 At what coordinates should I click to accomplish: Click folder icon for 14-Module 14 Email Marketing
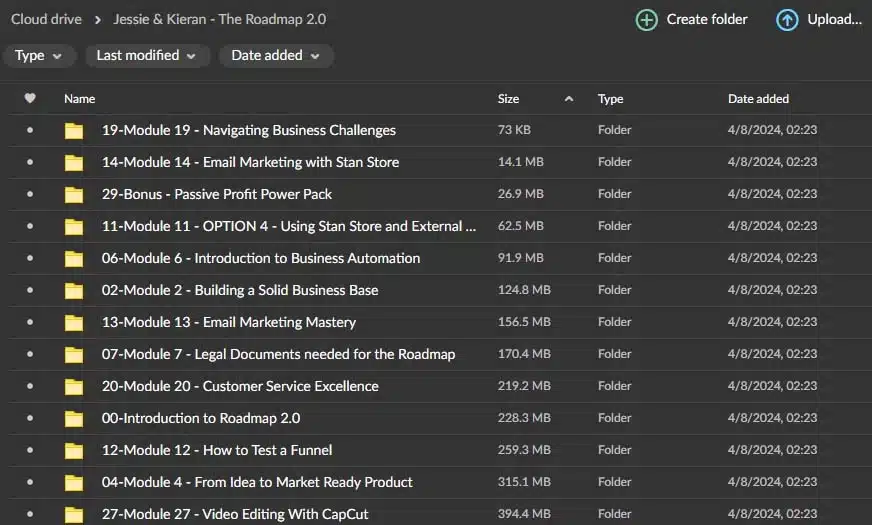[x=73, y=162]
